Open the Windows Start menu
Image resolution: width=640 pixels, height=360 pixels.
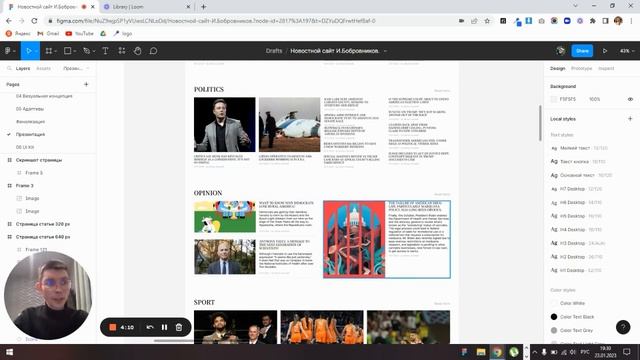coord(9,352)
